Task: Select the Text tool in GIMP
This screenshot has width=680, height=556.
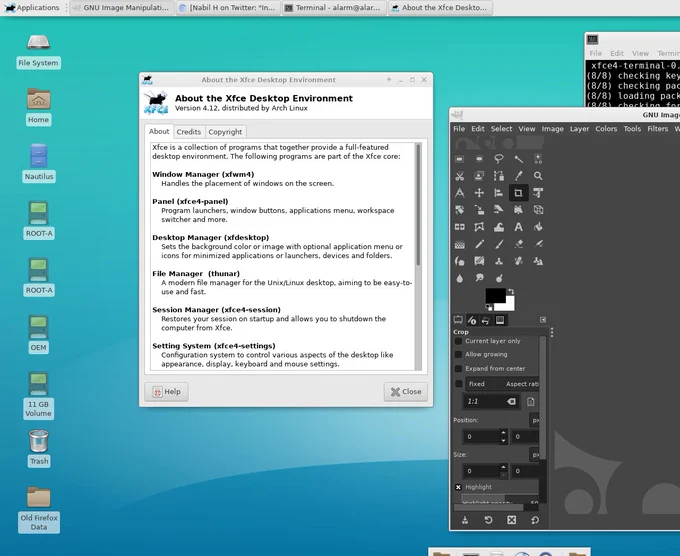Action: tap(519, 227)
